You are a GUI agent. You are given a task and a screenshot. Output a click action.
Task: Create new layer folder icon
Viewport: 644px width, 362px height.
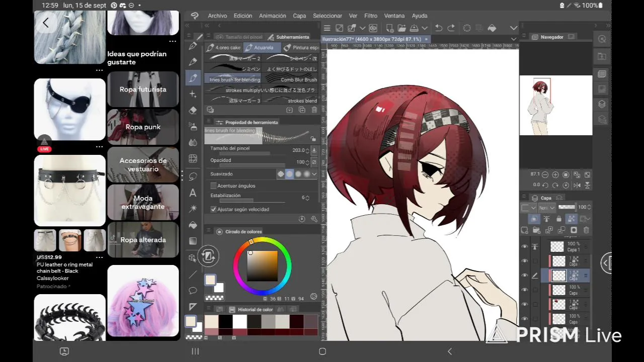536,230
